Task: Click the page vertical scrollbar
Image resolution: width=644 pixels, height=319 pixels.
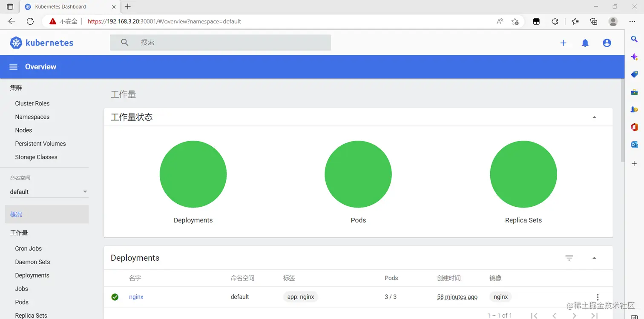Action: tap(622, 120)
